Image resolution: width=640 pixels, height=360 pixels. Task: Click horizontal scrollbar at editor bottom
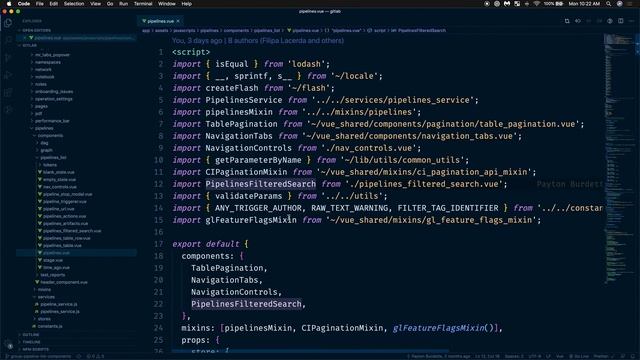click(x=310, y=351)
